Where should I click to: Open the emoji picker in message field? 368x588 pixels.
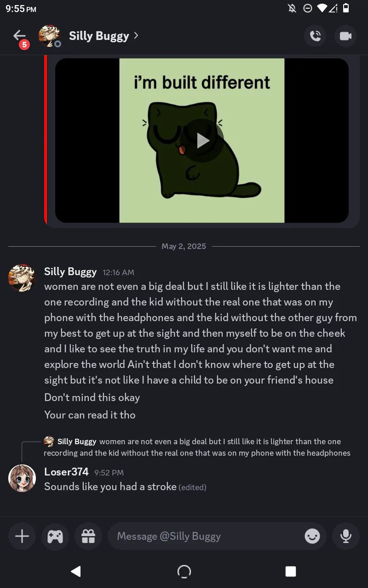pos(312,536)
